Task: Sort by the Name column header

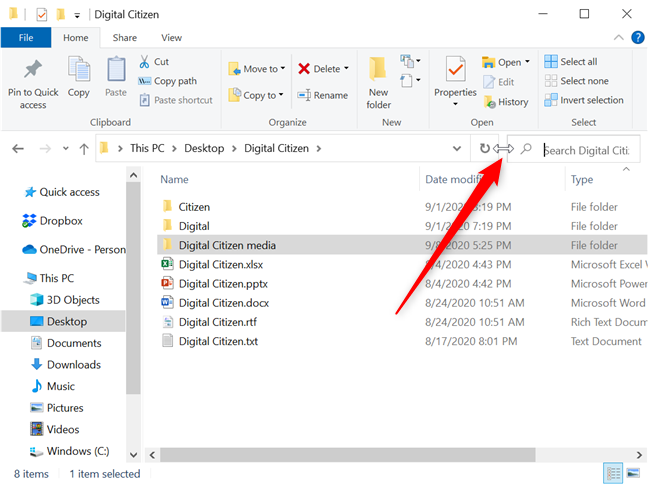Action: pyautogui.click(x=174, y=179)
